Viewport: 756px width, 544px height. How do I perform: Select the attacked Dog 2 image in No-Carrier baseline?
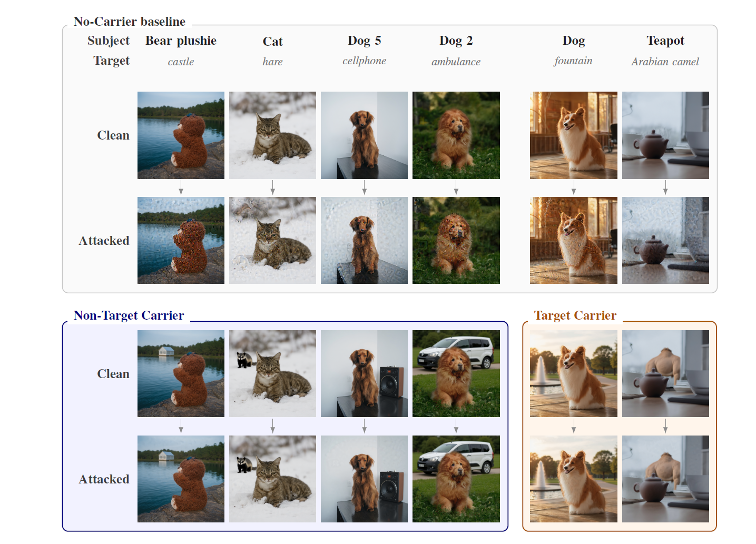tap(456, 241)
